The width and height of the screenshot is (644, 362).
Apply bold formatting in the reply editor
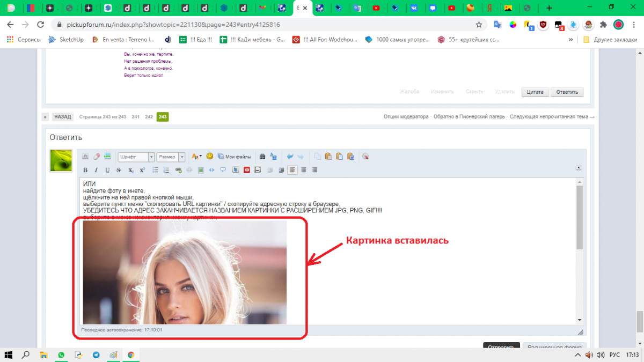(x=85, y=170)
